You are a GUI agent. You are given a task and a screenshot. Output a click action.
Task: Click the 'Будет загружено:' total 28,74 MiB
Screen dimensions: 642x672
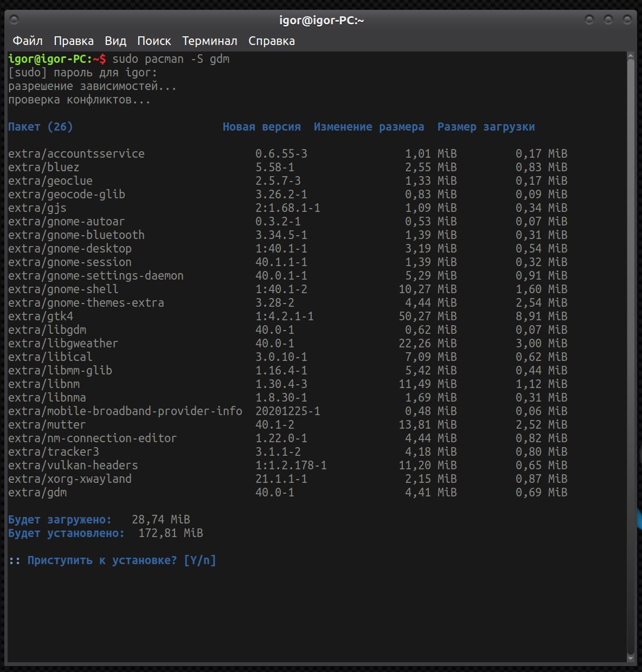click(x=161, y=520)
